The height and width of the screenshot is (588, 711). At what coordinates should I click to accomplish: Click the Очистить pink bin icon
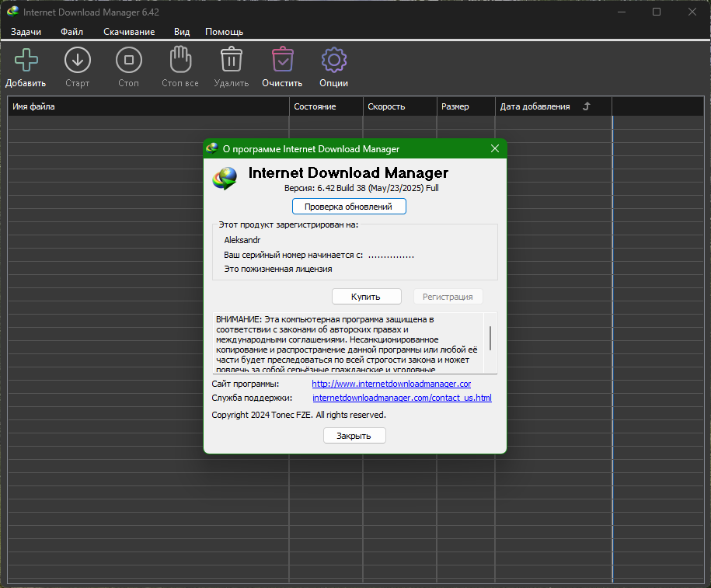[x=283, y=59]
